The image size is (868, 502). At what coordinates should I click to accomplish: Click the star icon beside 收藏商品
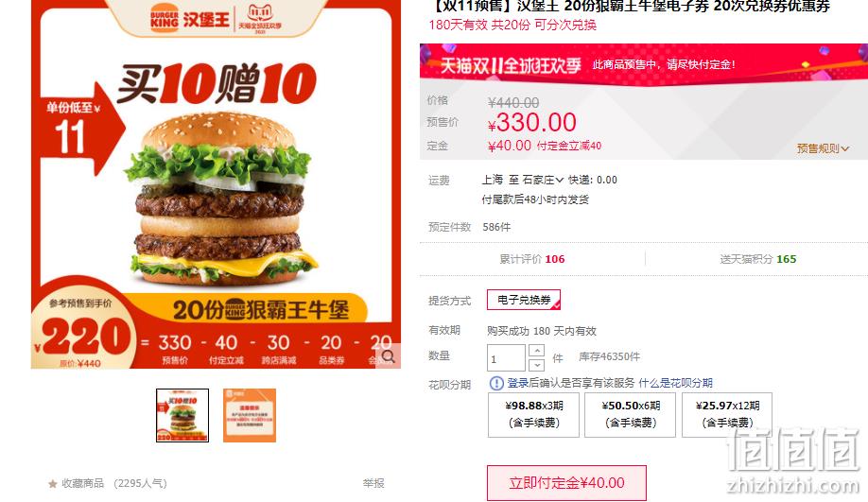(53, 484)
